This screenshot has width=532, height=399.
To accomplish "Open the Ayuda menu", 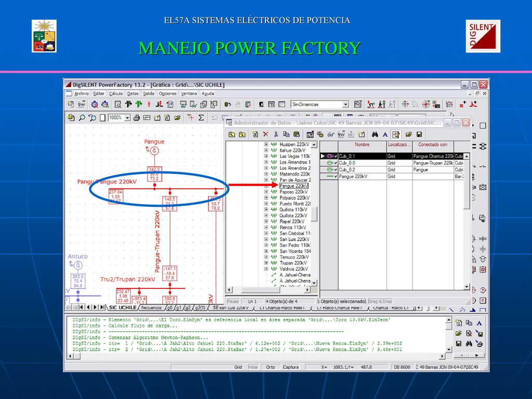I will coord(208,94).
